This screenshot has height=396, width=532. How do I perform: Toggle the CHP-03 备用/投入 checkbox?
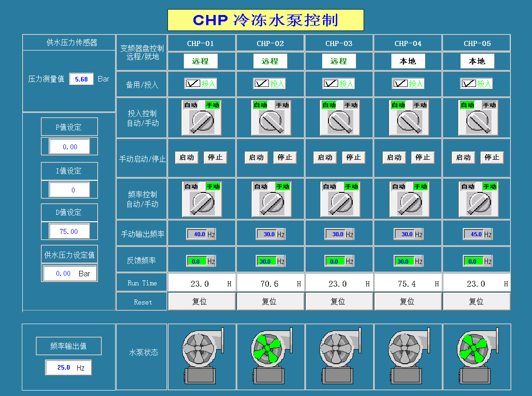click(x=331, y=83)
